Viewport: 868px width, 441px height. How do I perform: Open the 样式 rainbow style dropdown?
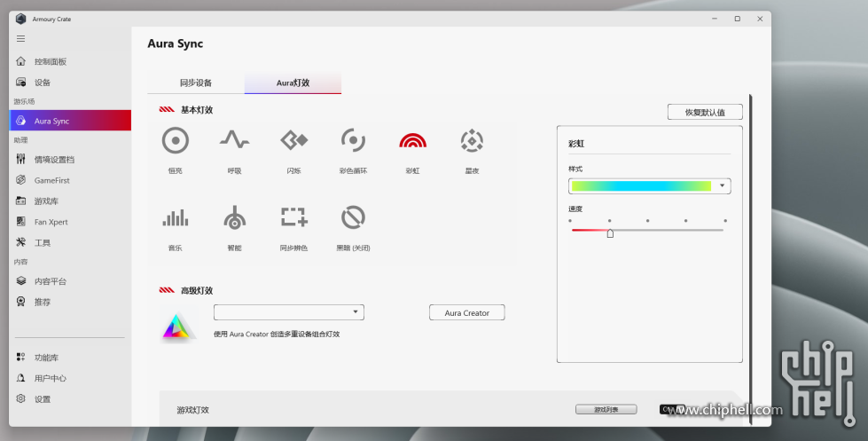649,185
